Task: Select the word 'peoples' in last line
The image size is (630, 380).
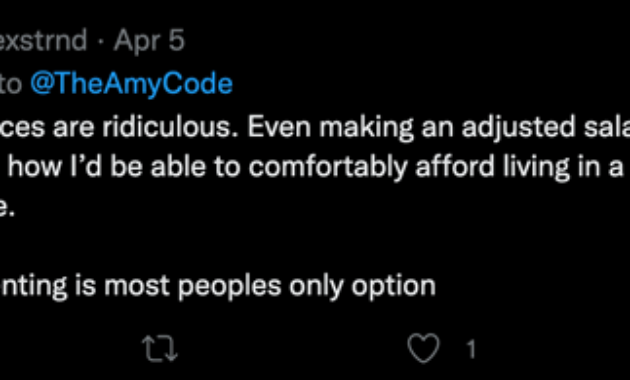Action: click(x=229, y=287)
